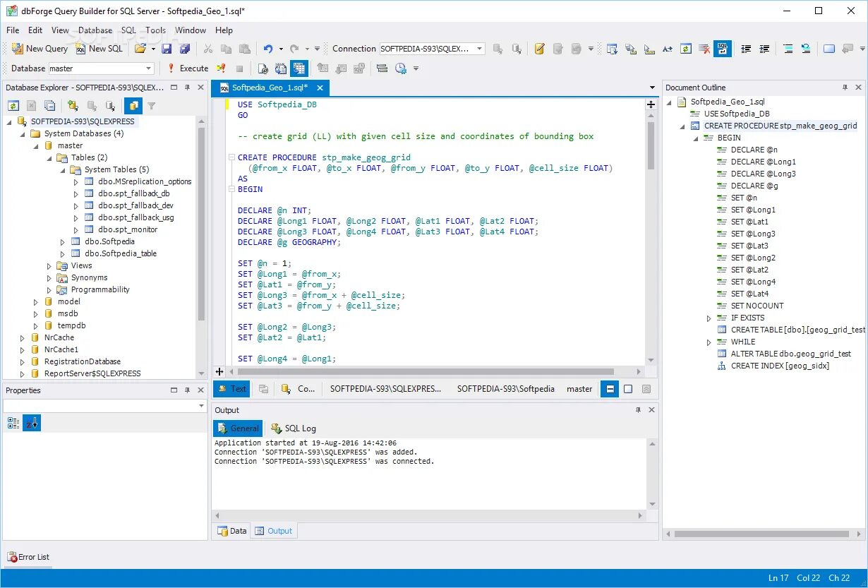Screen dimensions: 868x588
Task: Expand the Views folder node
Action: pyautogui.click(x=50, y=265)
